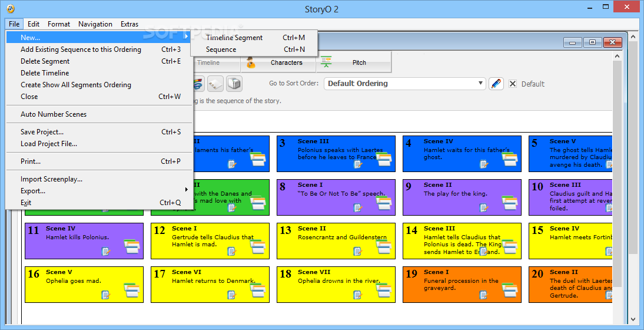Choose Timeline Segment from New submenu
644x330 pixels.
click(254, 37)
